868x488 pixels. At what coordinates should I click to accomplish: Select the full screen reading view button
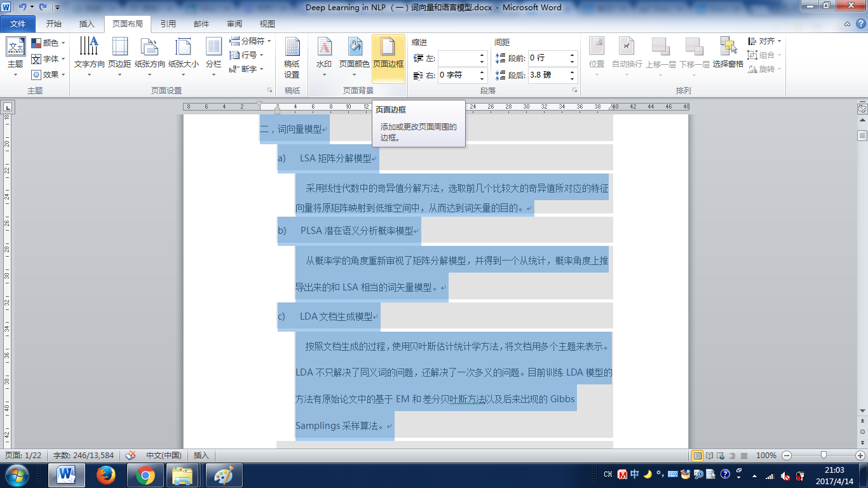point(709,456)
